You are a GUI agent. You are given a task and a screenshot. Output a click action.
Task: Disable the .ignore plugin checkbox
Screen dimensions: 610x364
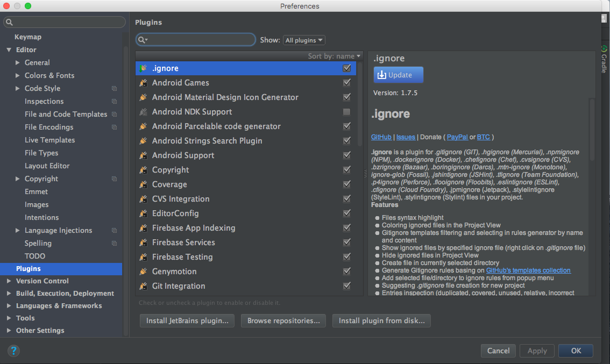point(346,68)
